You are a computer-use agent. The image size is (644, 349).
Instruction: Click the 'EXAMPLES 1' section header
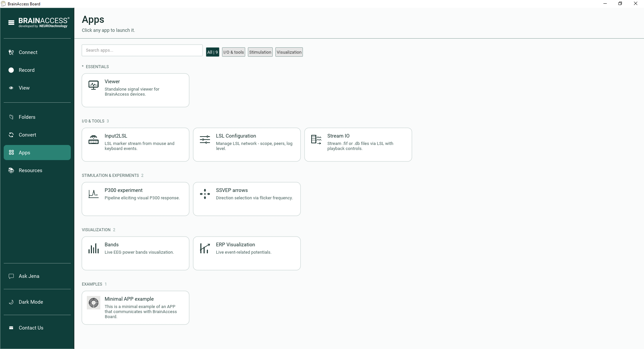pyautogui.click(x=94, y=284)
